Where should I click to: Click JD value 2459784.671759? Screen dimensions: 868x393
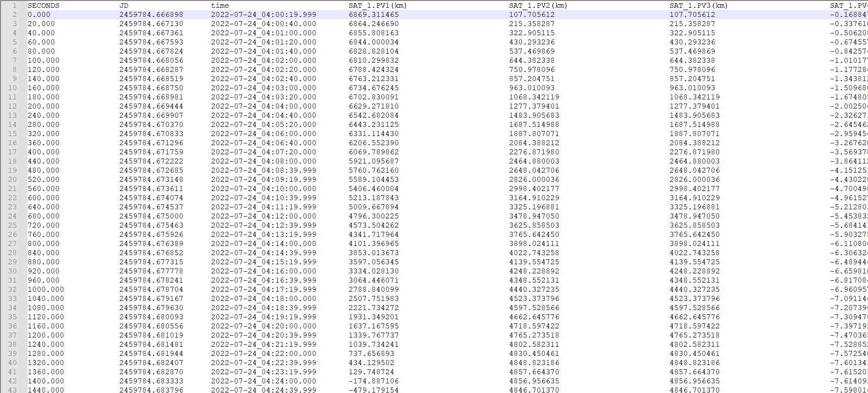coord(151,152)
